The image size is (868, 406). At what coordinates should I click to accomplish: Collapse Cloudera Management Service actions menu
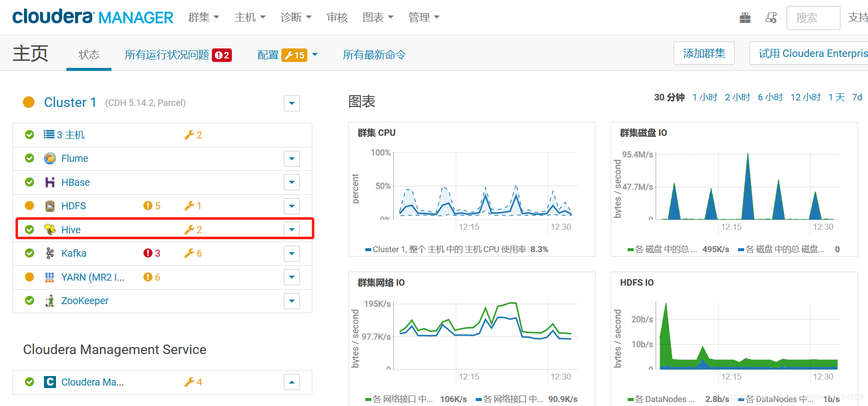pos(292,383)
